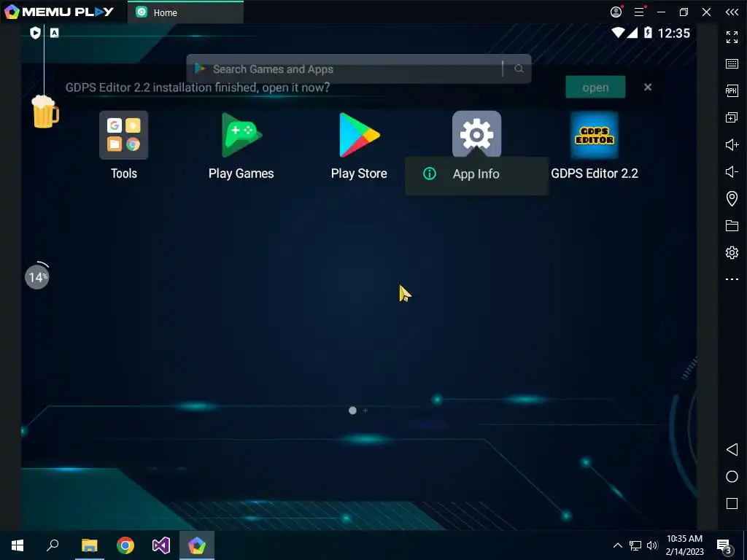Select App Info from the popup
This screenshot has width=747, height=560.
476,174
